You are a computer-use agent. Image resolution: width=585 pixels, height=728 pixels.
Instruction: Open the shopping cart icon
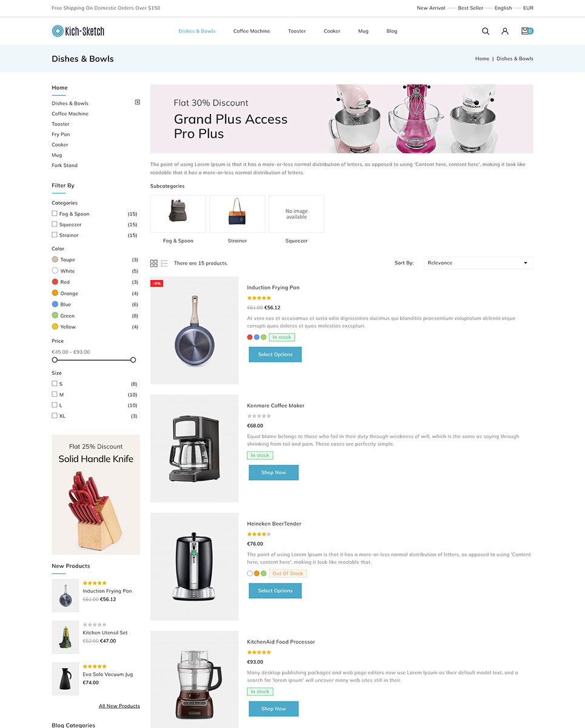(x=527, y=31)
